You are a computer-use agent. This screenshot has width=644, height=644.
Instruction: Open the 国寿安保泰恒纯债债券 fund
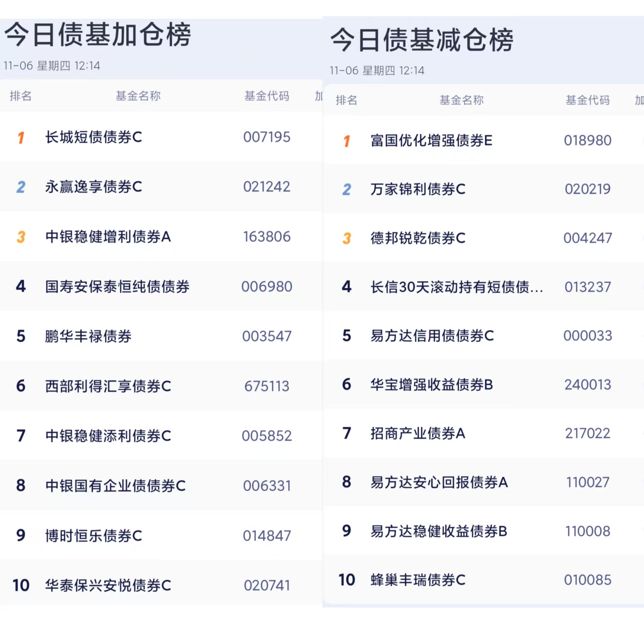117,287
